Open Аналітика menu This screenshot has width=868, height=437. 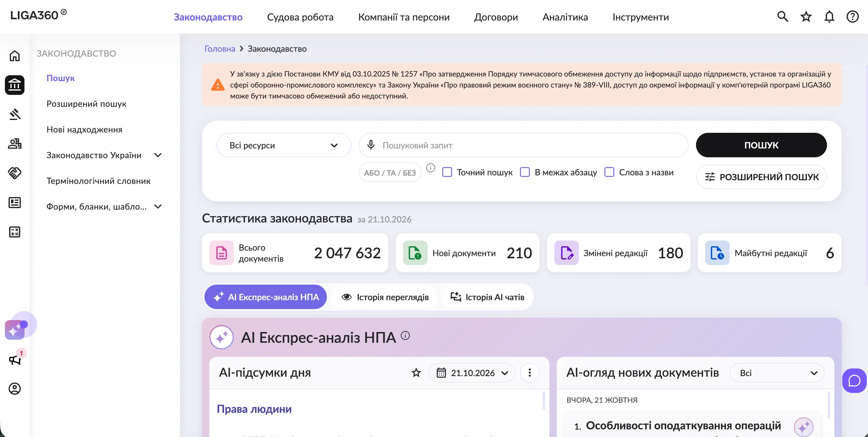[565, 17]
